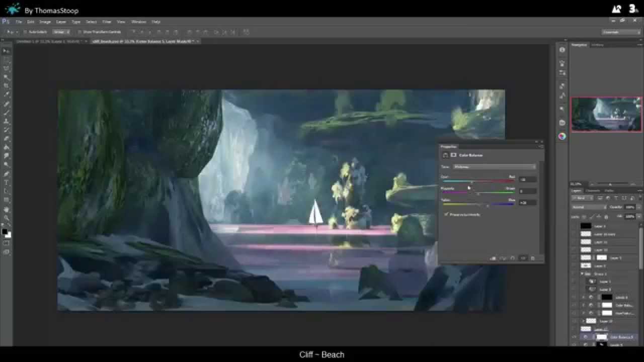Select the Rectangular Marquee tool
Screen dimensions: 644x362
pyautogui.click(x=6, y=59)
